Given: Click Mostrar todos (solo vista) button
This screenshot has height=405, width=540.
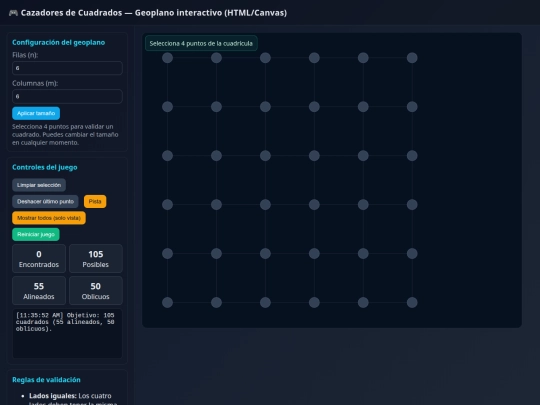Looking at the screenshot, I should [49, 218].
